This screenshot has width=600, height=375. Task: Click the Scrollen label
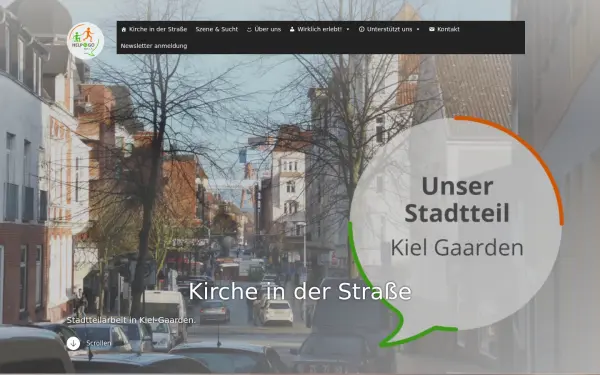click(x=99, y=343)
